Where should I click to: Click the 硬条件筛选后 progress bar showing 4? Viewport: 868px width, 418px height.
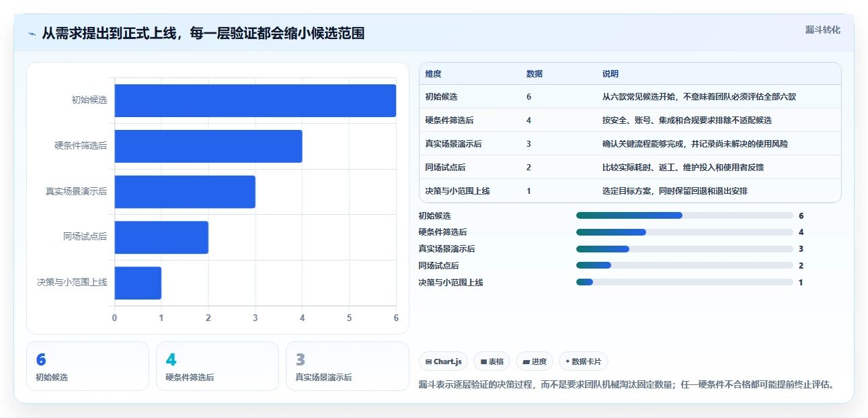tap(684, 232)
